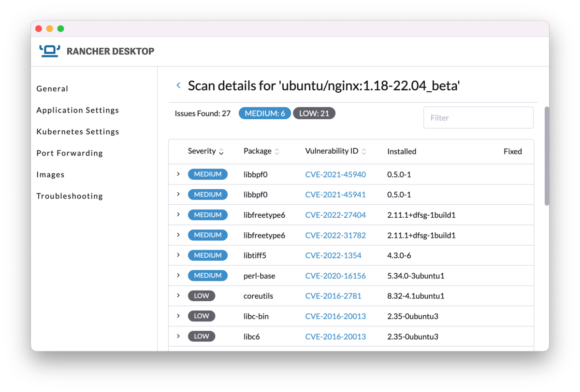Go to the Images section
Image resolution: width=580 pixels, height=392 pixels.
[x=50, y=175]
